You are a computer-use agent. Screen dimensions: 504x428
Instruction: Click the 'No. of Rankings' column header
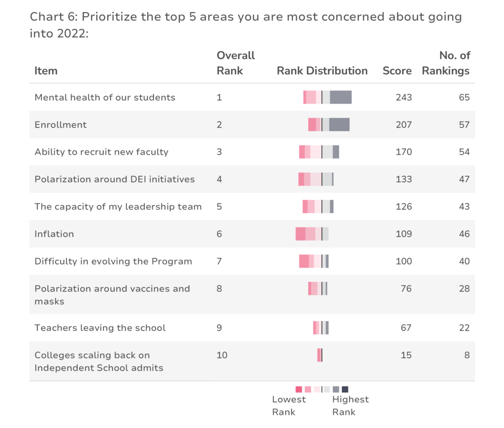(446, 63)
